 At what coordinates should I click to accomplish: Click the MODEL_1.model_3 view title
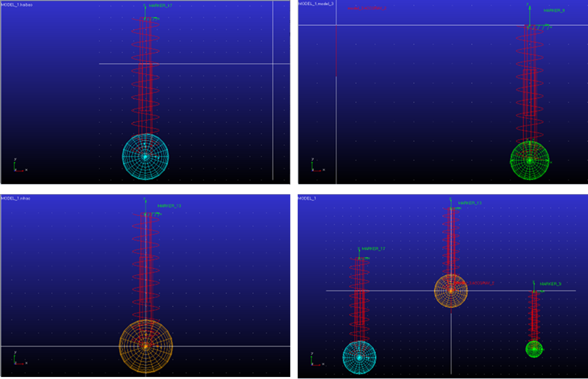point(315,4)
